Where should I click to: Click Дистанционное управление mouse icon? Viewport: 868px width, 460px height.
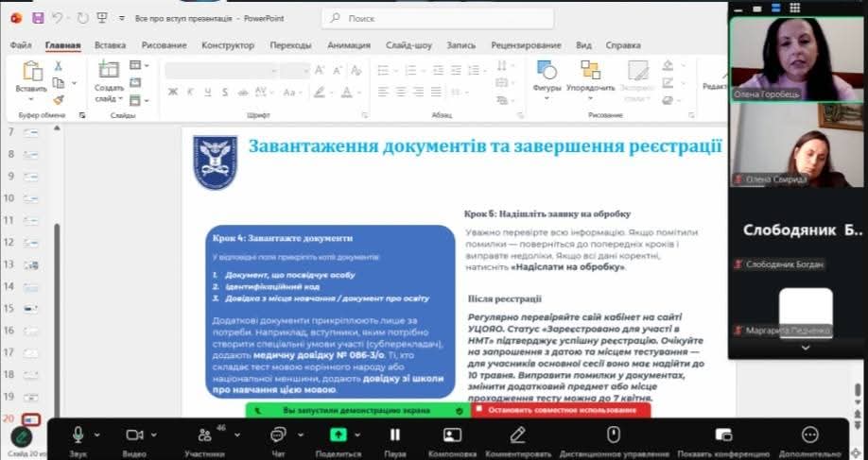[613, 434]
